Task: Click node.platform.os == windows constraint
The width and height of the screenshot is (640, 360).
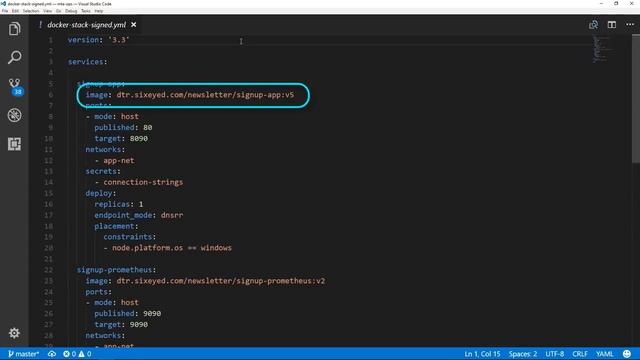Action: (172, 248)
